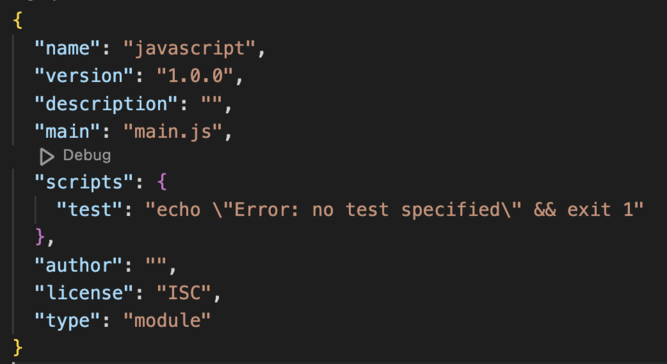This screenshot has width=667, height=364.
Task: Click the opening yellow curly brace
Action: [x=18, y=20]
